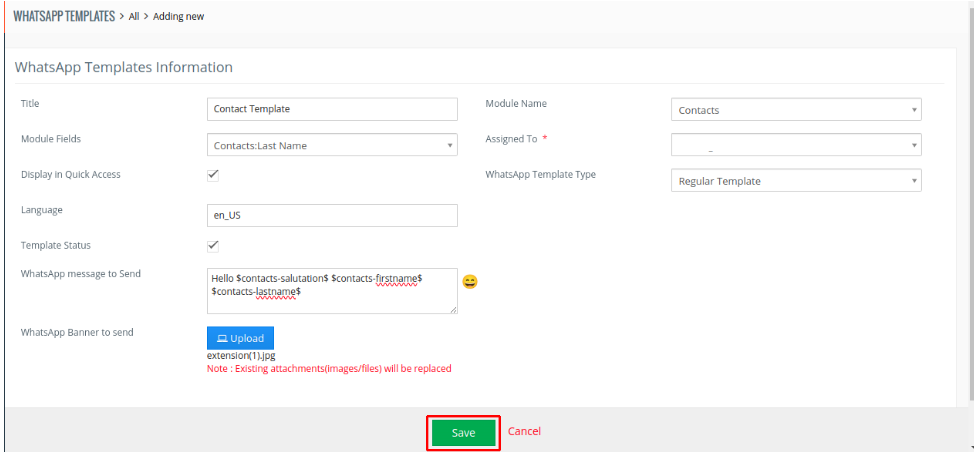Viewport: 974px width, 452px height.
Task: Open the WhatsApp Template Type dropdown
Action: pyautogui.click(x=796, y=181)
